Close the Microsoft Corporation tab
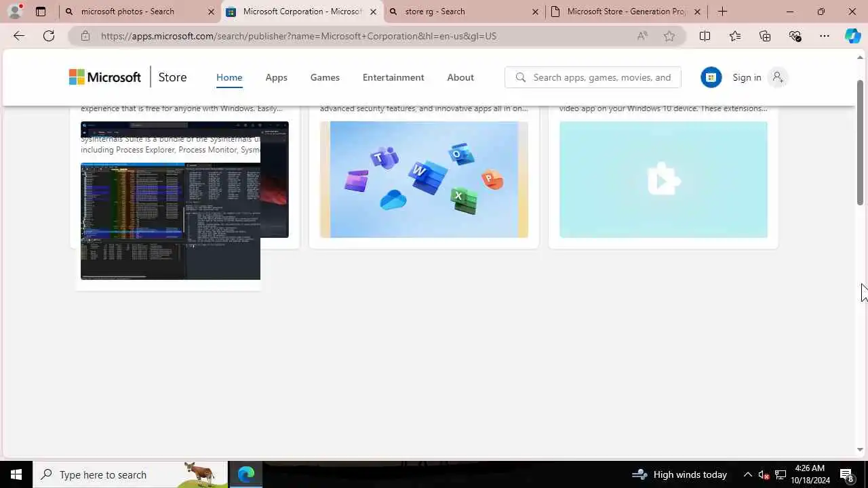Viewport: 868px width, 488px height. click(x=373, y=12)
